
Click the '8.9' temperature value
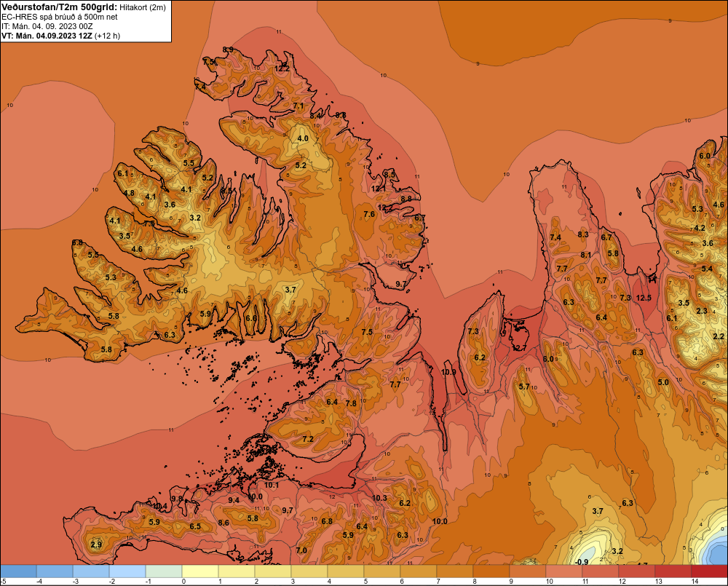point(228,50)
